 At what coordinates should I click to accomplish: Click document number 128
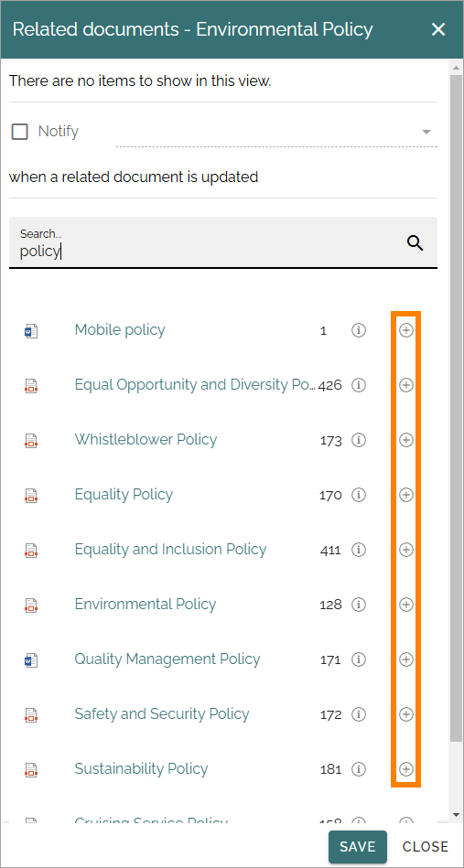click(330, 605)
